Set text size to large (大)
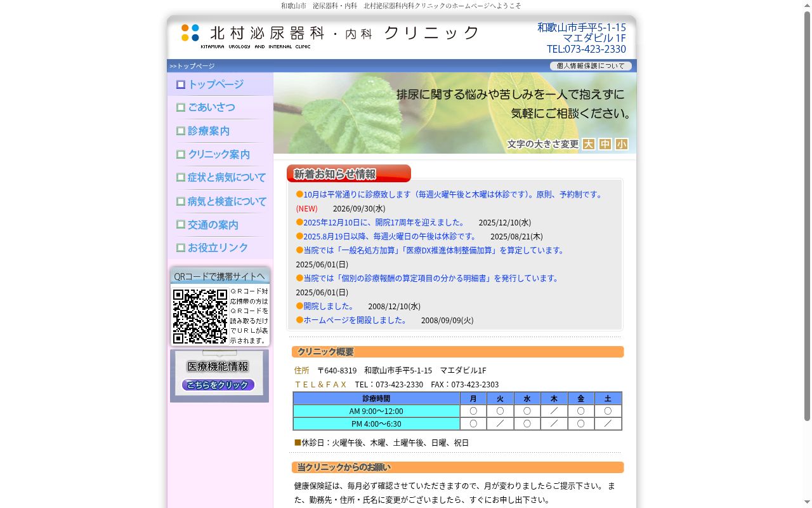This screenshot has height=508, width=812. click(589, 144)
